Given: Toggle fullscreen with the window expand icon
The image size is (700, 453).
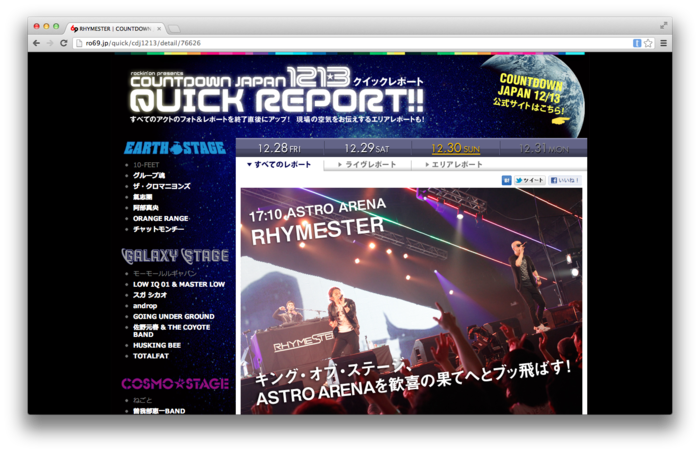Looking at the screenshot, I should 664,25.
